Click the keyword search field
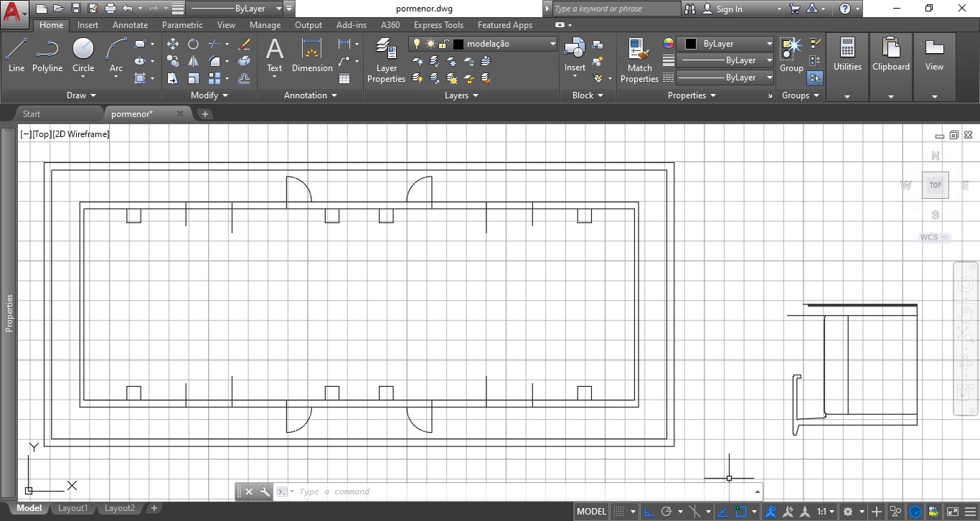The height and width of the screenshot is (521, 980). click(x=616, y=9)
